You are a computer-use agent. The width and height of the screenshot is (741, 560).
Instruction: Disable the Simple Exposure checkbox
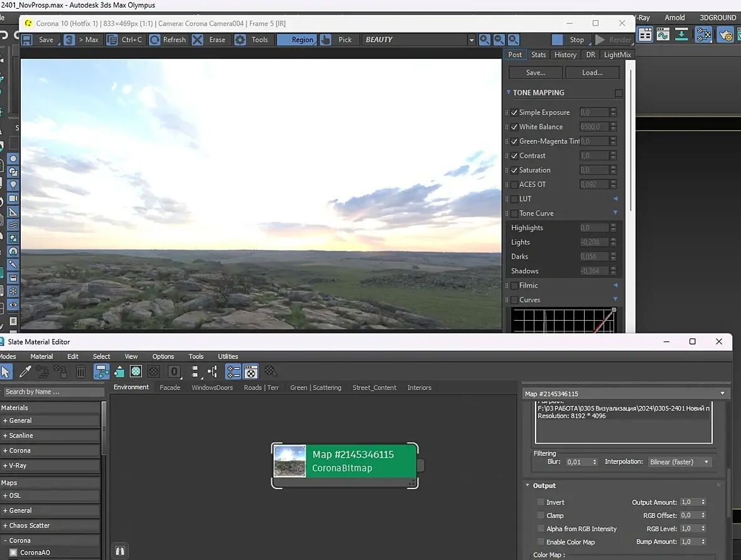tap(514, 112)
